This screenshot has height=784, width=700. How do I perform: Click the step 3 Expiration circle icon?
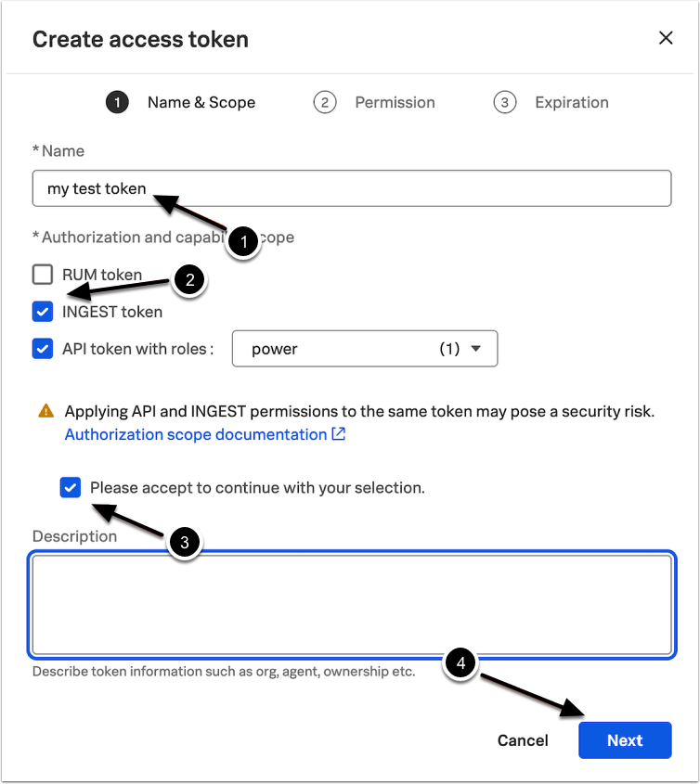coord(504,102)
